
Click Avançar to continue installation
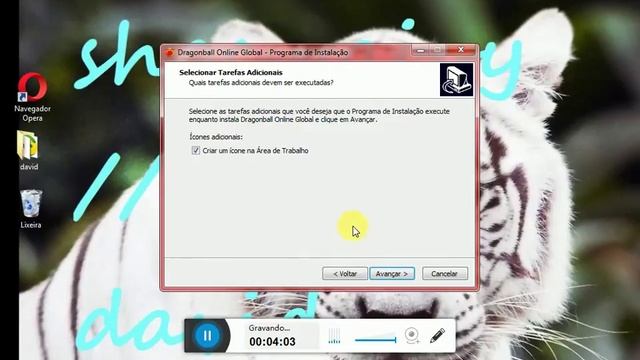point(392,273)
